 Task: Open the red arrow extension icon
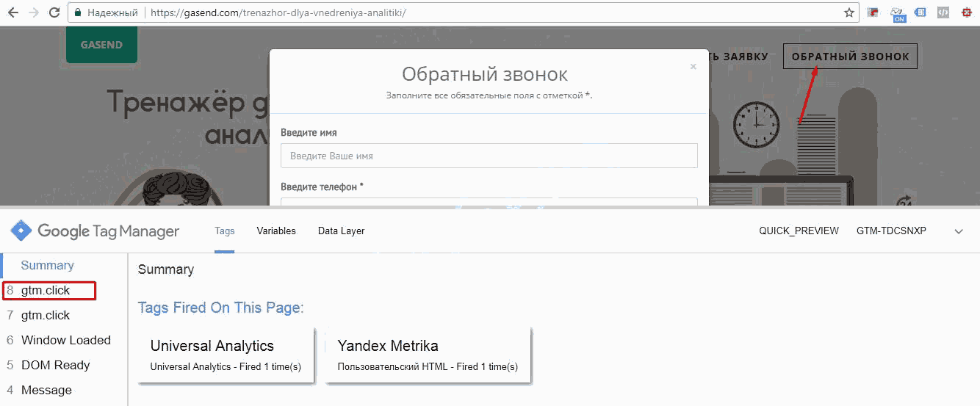click(x=873, y=12)
